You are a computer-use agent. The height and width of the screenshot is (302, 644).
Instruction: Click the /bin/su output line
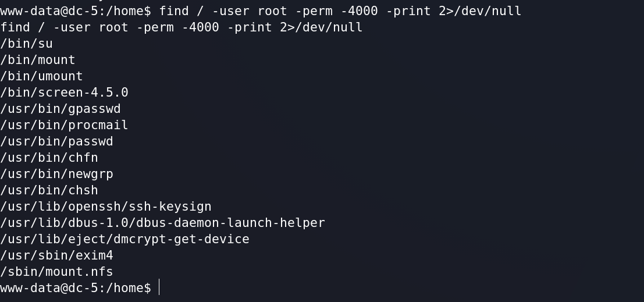26,44
